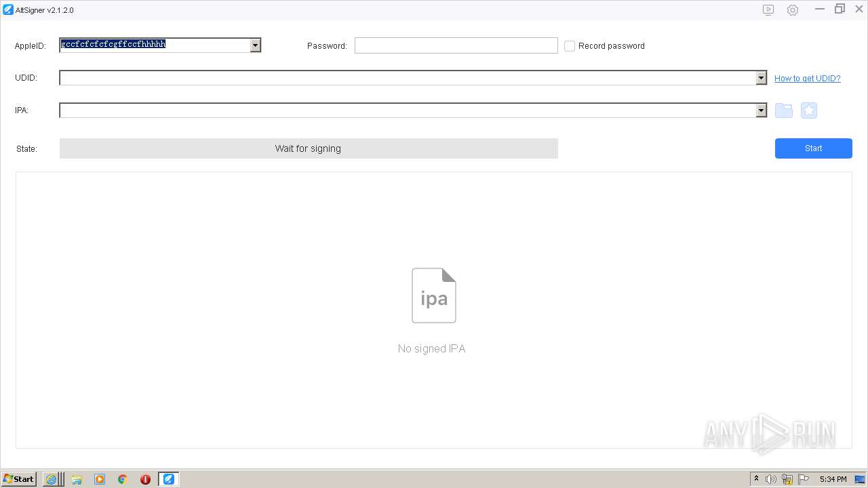Focus the Password input field

[456, 45]
